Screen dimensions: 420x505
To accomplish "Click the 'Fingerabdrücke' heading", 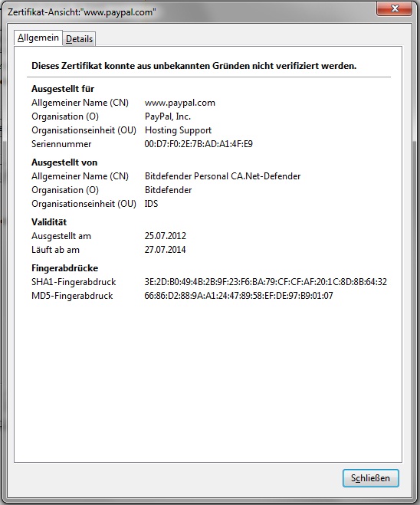I will (64, 268).
